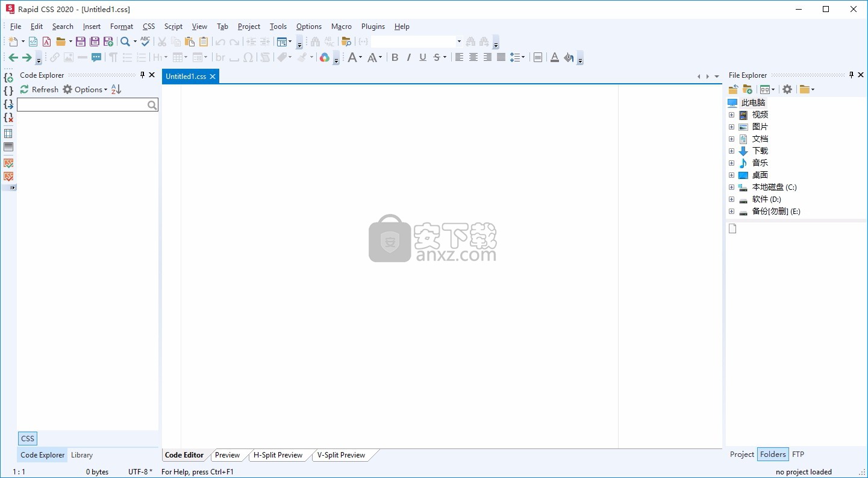Open the Open-file folder dropdown arrow
Screen dimensions: 868x478
coord(70,42)
